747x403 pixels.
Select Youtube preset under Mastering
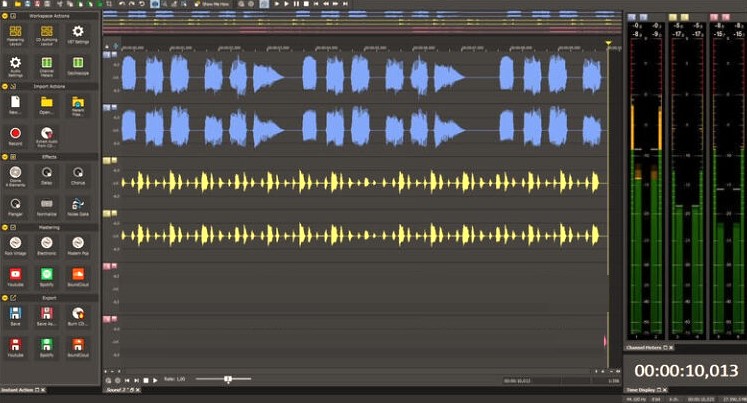pos(15,277)
